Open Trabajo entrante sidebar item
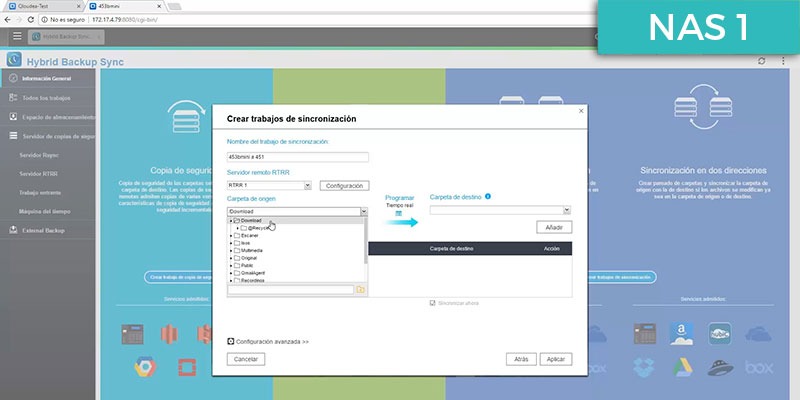 [x=40, y=193]
